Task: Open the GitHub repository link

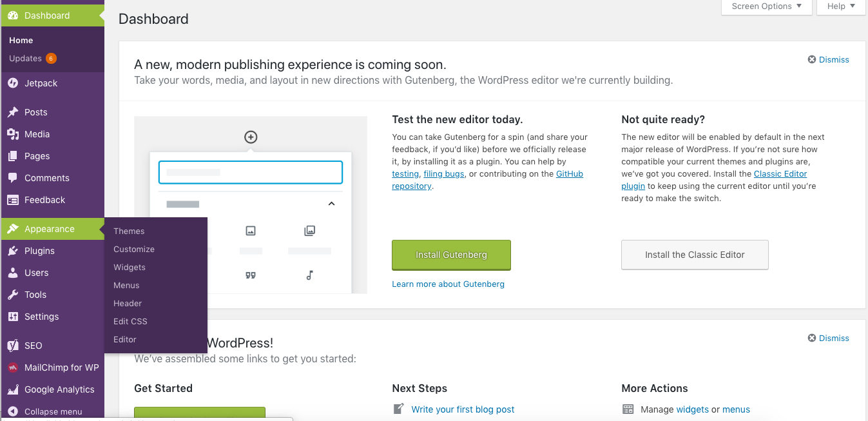Action: click(570, 174)
